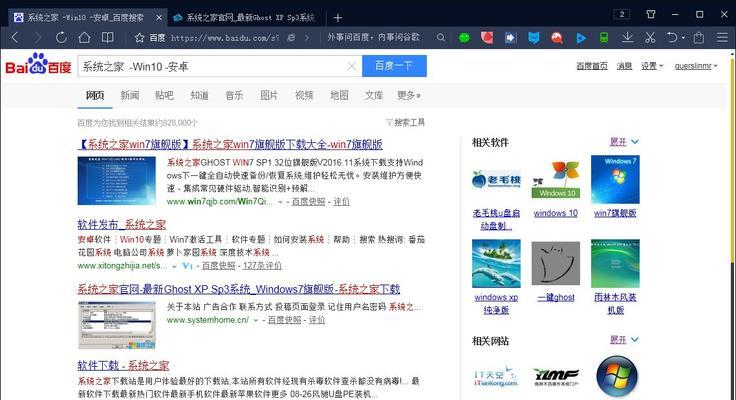The image size is (736, 400).
Task: Click the search magnifier in toolbar
Action: tap(440, 38)
